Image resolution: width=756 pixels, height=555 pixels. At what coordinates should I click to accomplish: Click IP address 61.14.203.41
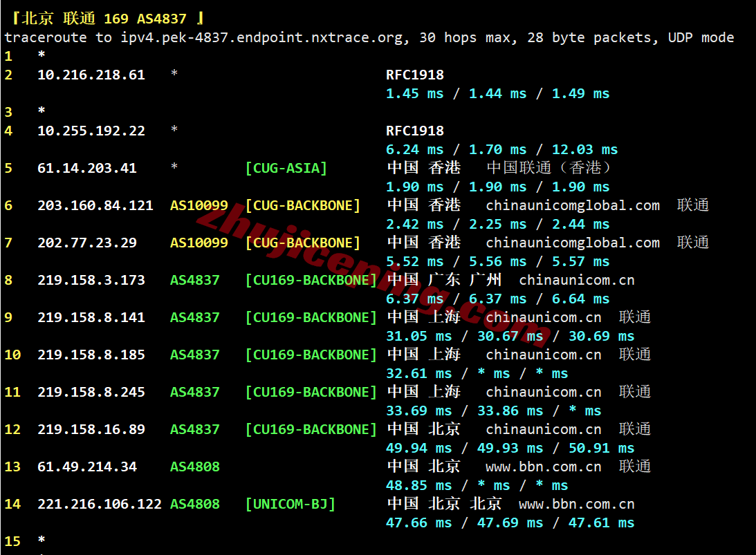tap(87, 168)
